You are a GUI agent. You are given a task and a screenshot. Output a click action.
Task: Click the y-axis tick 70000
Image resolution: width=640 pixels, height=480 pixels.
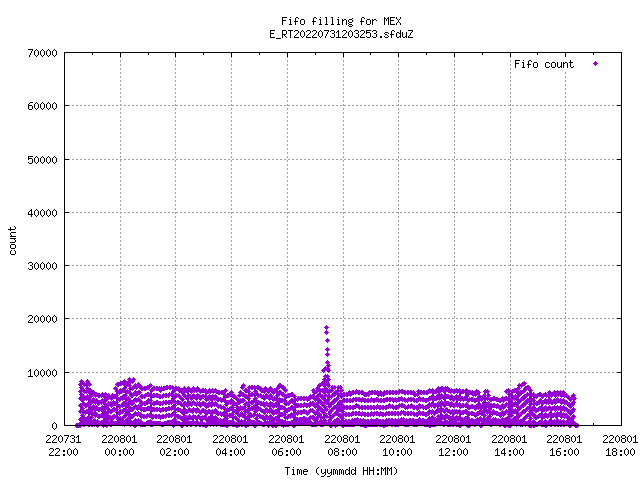42,53
